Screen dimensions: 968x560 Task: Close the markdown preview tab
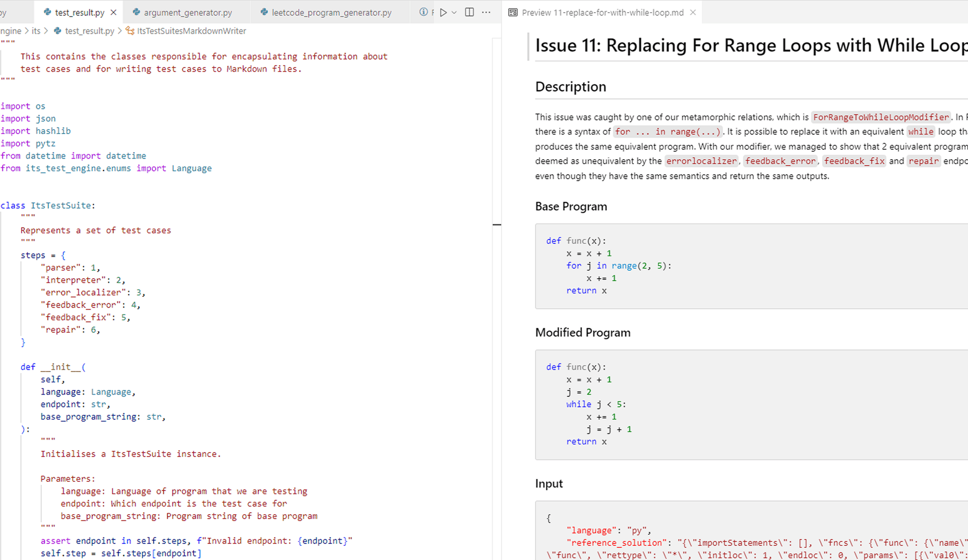coord(693,12)
